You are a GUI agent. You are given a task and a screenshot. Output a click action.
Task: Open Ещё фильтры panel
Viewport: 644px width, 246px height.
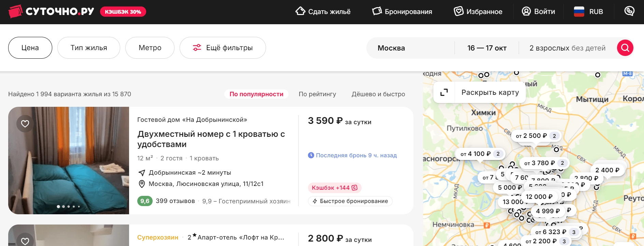223,48
